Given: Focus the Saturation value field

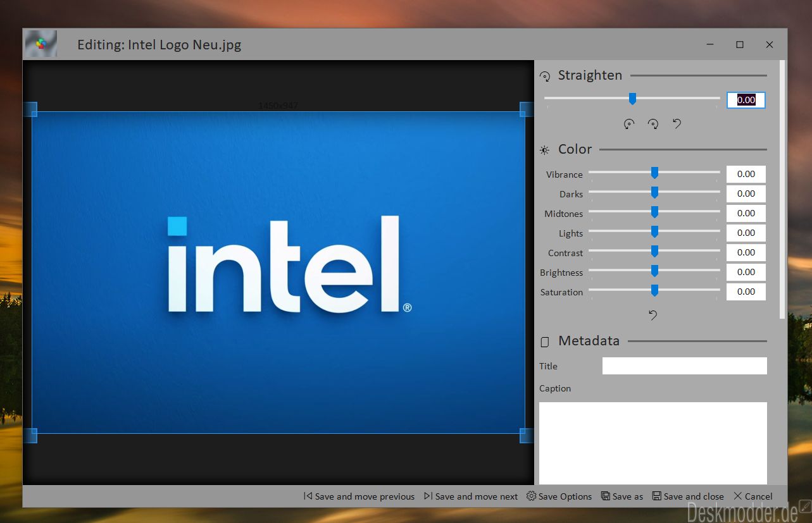Looking at the screenshot, I should point(746,292).
